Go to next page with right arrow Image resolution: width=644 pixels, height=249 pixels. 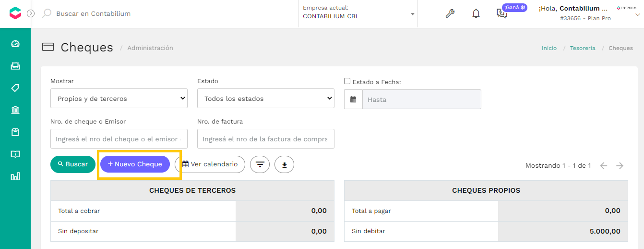pos(620,166)
